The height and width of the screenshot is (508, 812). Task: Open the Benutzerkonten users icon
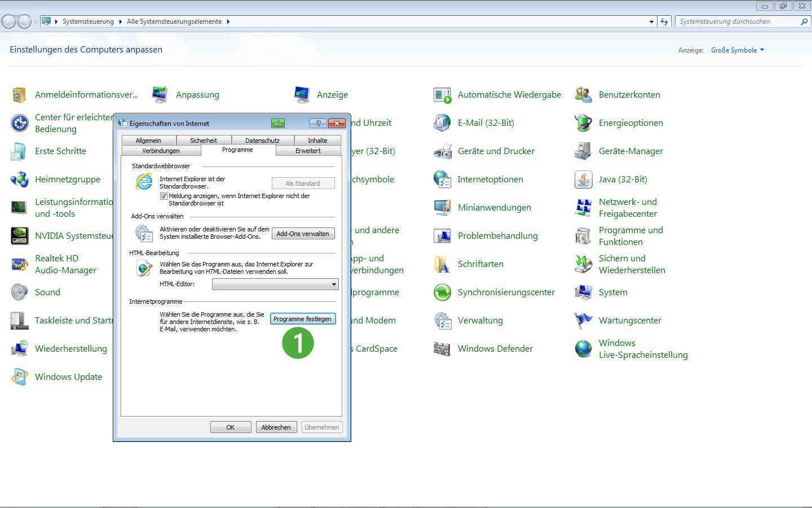tap(583, 95)
